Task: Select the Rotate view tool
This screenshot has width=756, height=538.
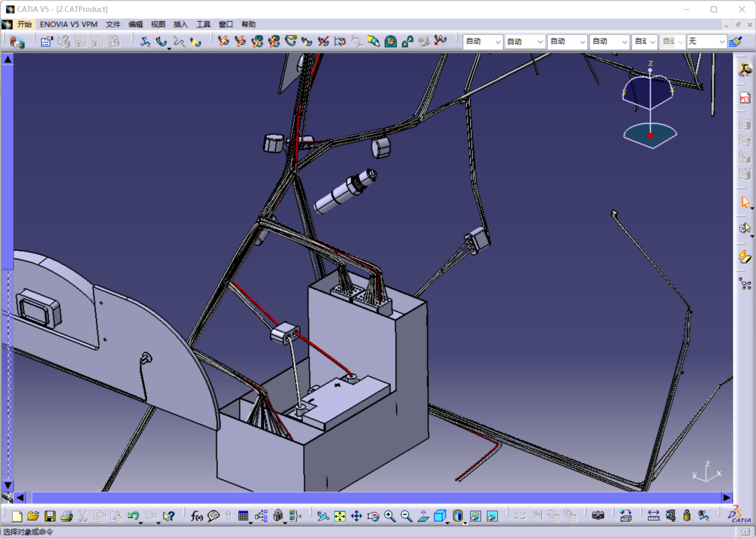Action: [x=373, y=516]
